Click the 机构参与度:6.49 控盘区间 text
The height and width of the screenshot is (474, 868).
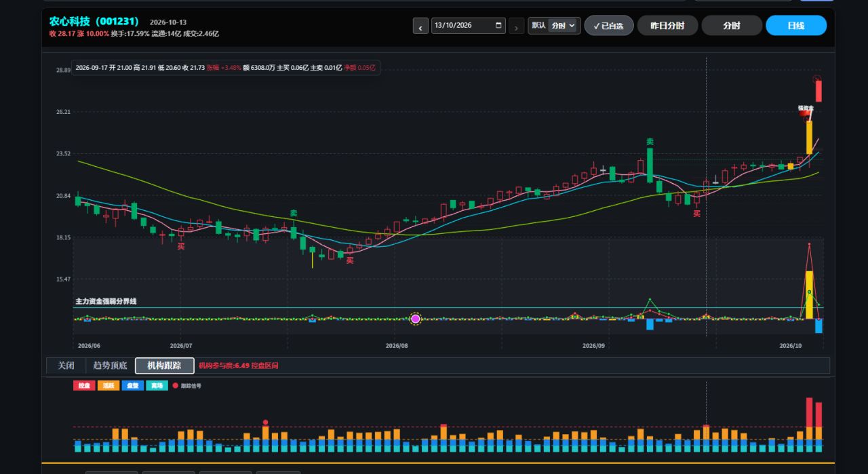(x=238, y=366)
